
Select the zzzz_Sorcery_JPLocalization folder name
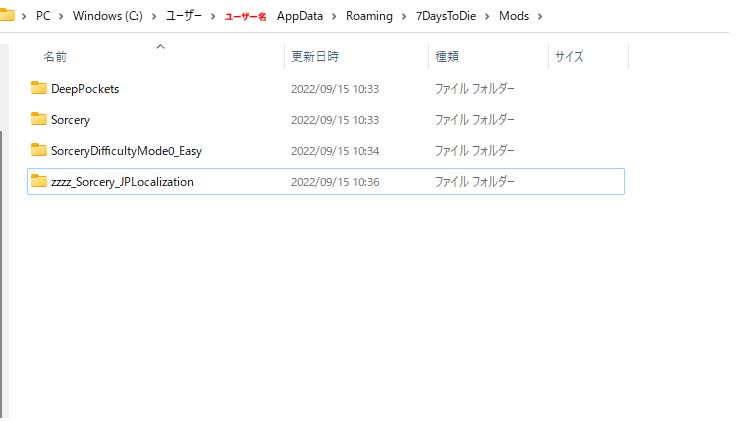point(122,182)
